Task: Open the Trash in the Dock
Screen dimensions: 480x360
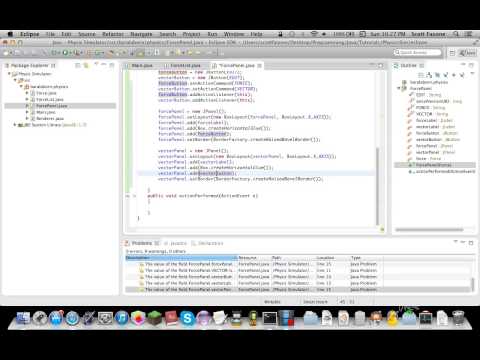Action: click(458, 318)
